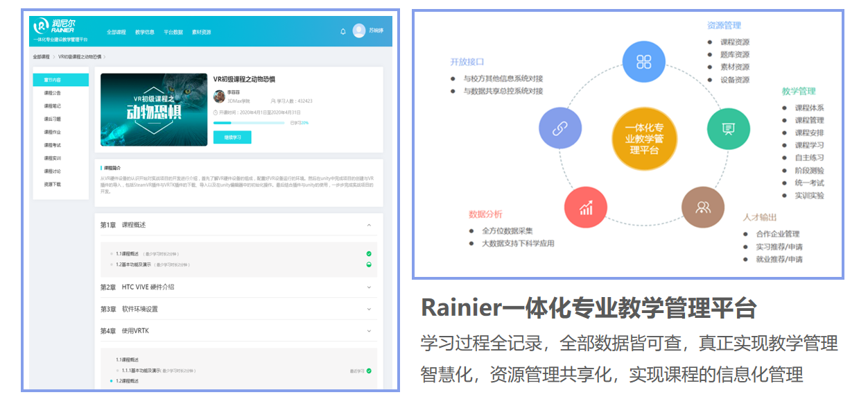The width and height of the screenshot is (868, 397).
Task: Click the blue resource management grid circle icon
Action: [x=644, y=62]
